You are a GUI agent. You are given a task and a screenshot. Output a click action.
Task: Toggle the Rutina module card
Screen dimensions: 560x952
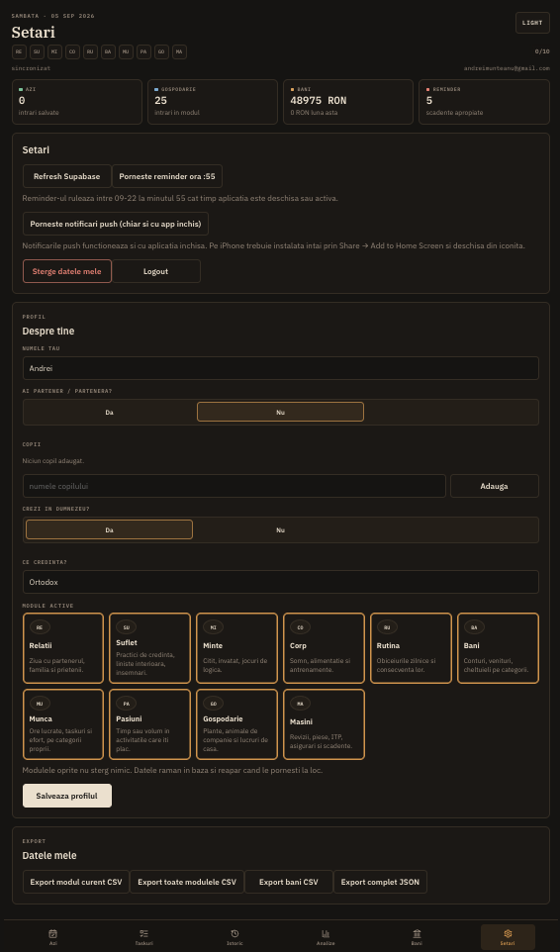[x=411, y=648]
